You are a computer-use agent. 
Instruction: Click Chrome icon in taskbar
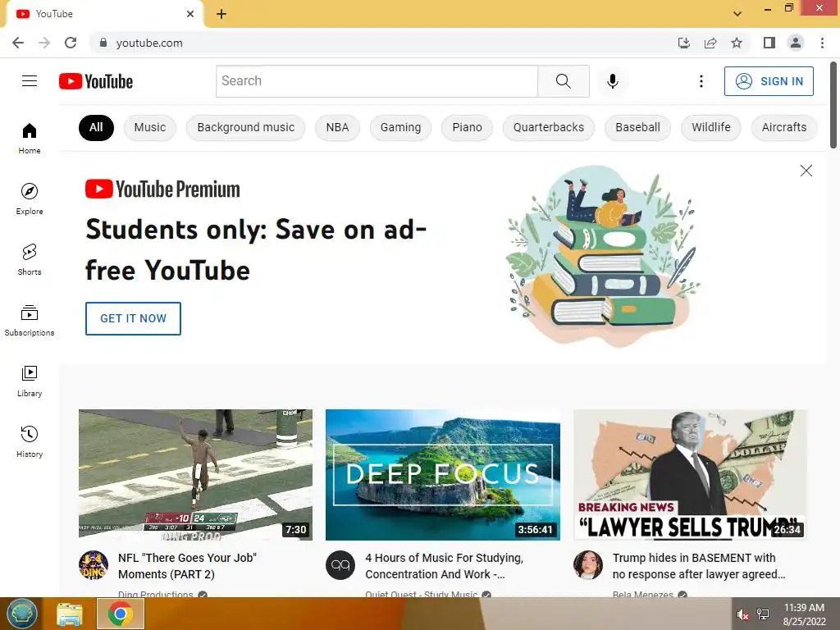click(x=121, y=614)
